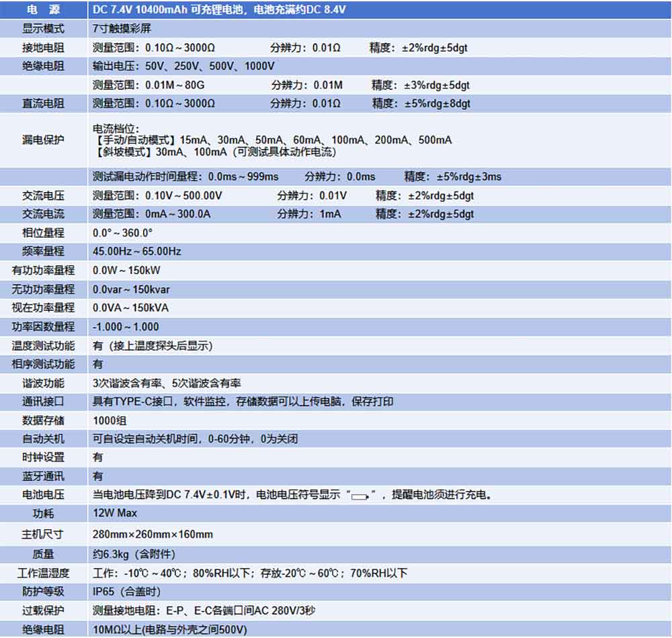Select the 45.00Hz～65.00Hz frequency value
This screenshot has height=638, width=672.
coord(137,251)
